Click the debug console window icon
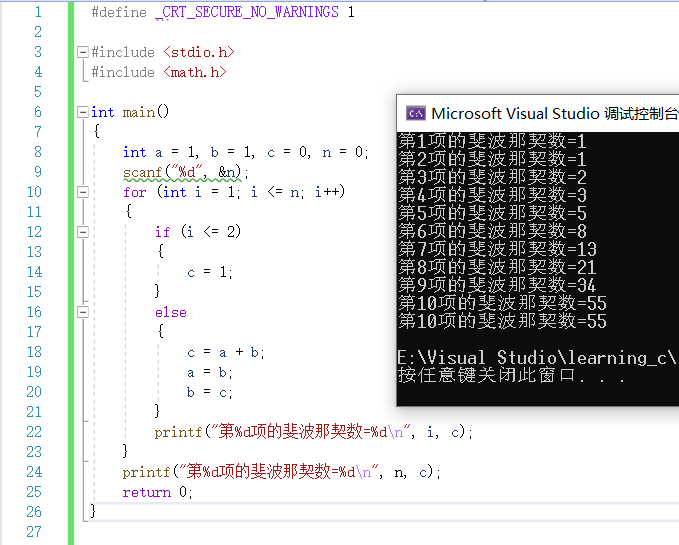The width and height of the screenshot is (679, 545). [416, 113]
